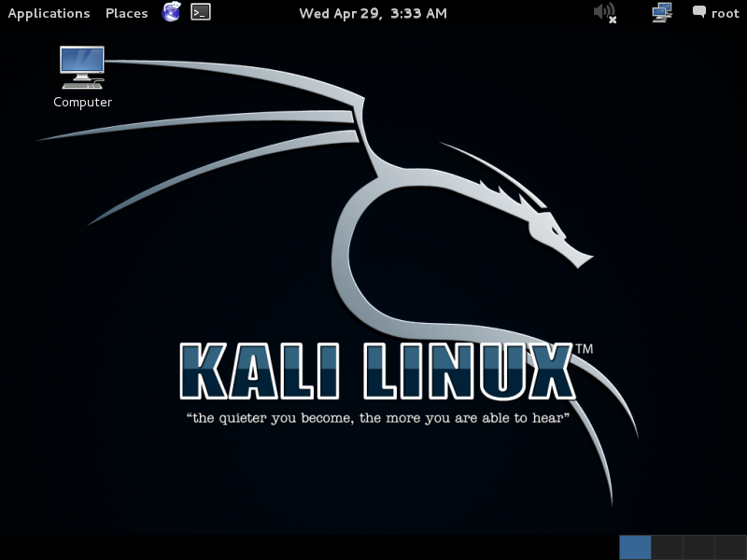Click the KALI LINUX wallpaper logo text

pos(375,371)
